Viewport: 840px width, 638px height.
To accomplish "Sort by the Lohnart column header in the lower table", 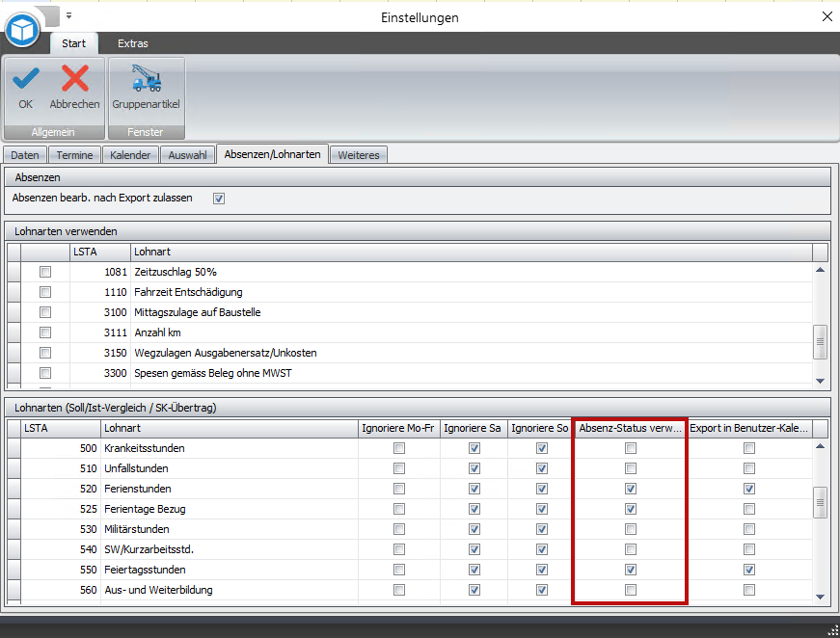I will (x=228, y=427).
